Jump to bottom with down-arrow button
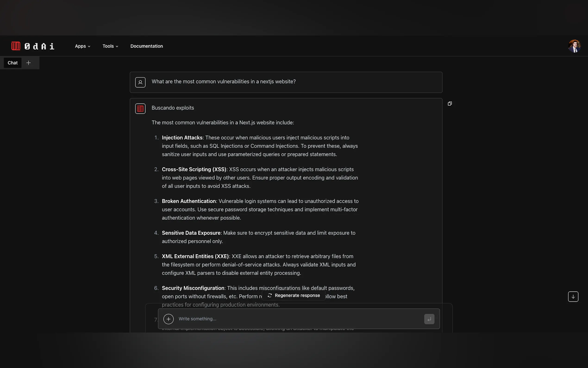The height and width of the screenshot is (368, 588). point(573,296)
